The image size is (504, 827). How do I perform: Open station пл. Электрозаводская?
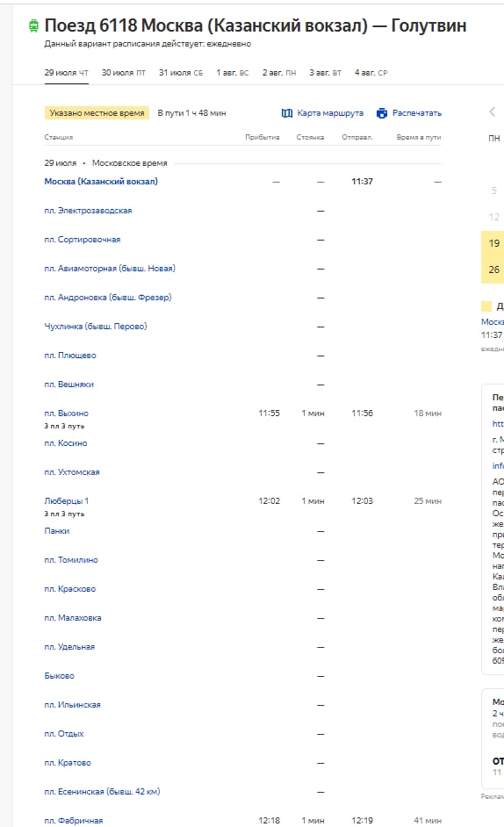point(88,211)
